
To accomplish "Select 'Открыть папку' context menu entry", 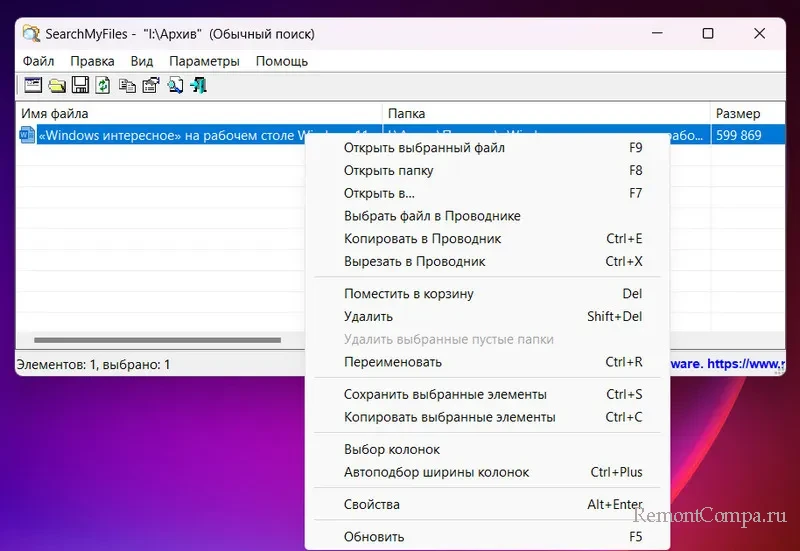I will (x=388, y=171).
